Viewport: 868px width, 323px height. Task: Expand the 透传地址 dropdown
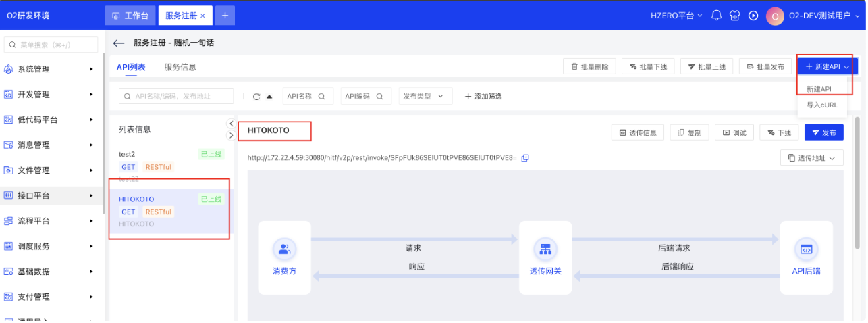tap(811, 157)
